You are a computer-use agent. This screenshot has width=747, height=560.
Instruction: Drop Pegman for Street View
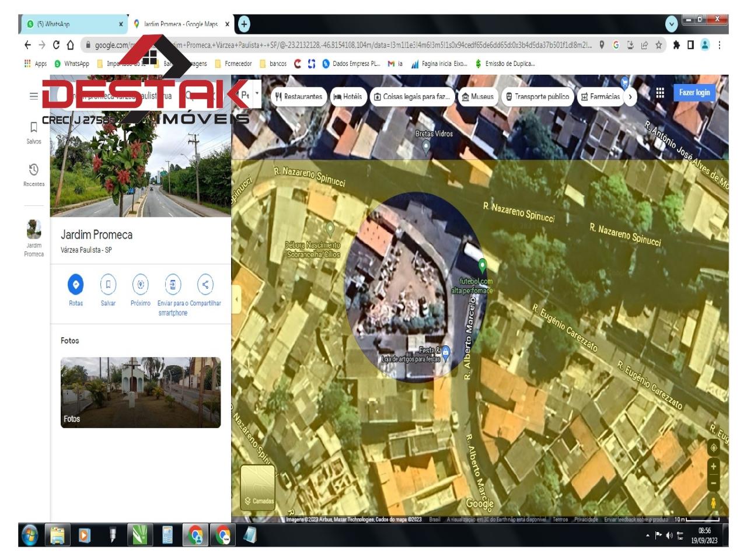pyautogui.click(x=713, y=502)
